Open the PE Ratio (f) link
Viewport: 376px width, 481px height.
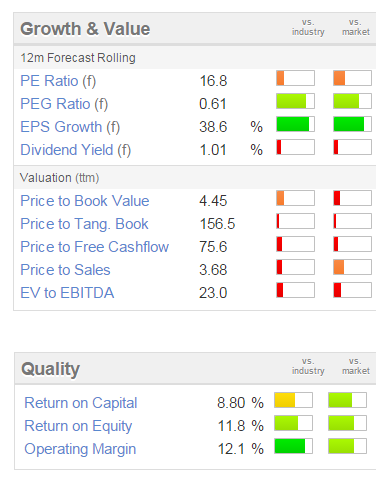pyautogui.click(x=58, y=81)
